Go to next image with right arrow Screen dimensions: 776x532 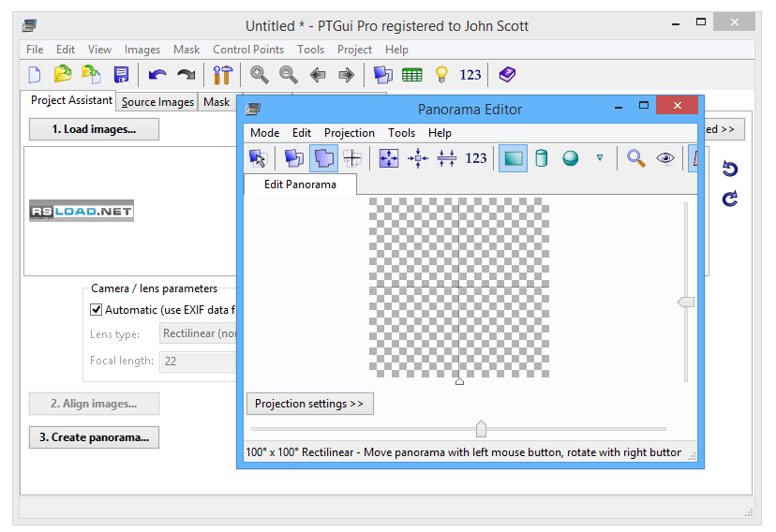coord(347,75)
